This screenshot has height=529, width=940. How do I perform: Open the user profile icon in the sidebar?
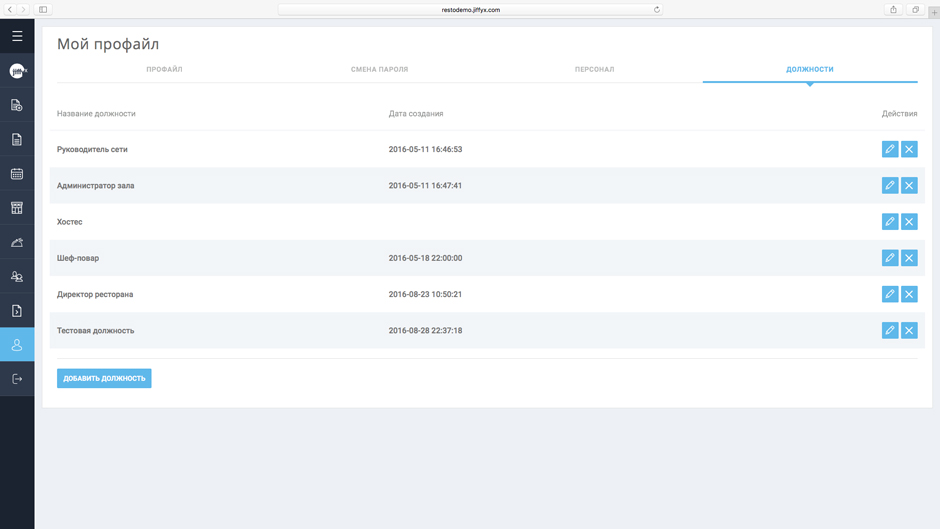[17, 345]
